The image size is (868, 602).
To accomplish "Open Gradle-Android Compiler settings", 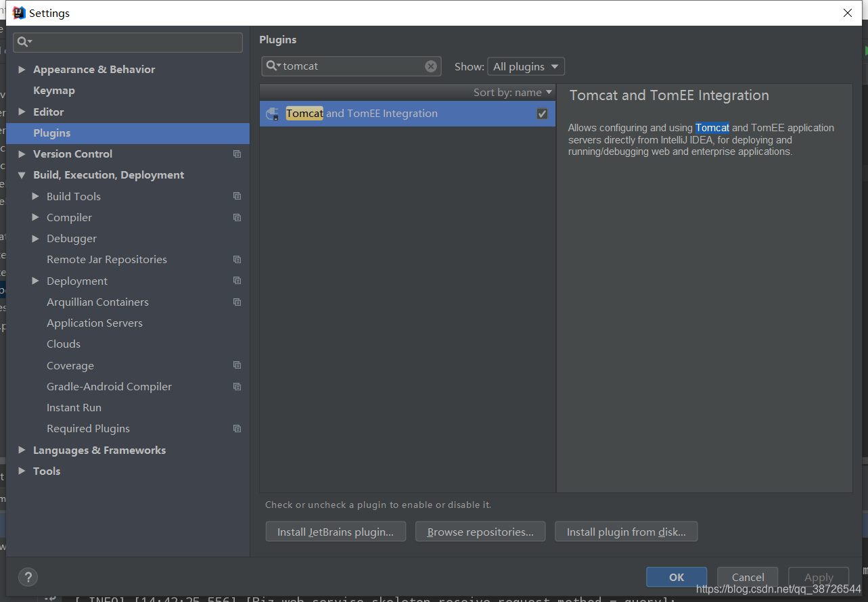I will coord(109,387).
